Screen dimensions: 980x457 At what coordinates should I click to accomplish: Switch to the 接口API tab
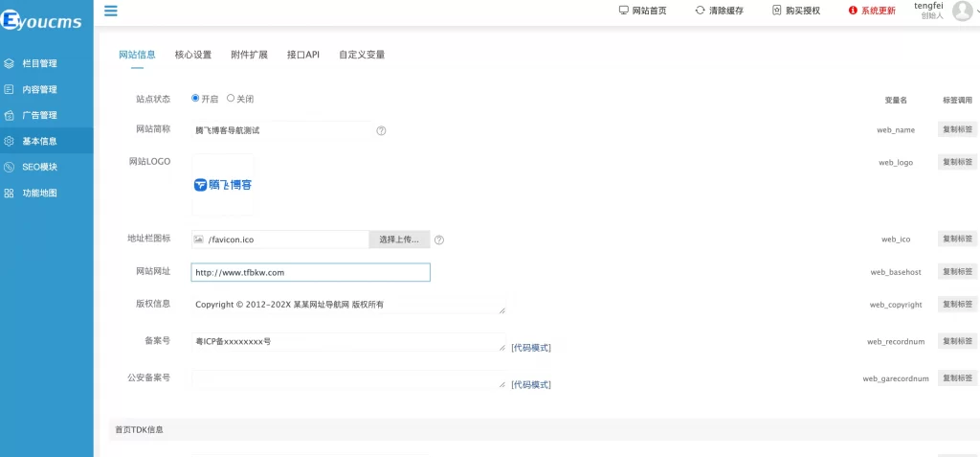pos(303,55)
